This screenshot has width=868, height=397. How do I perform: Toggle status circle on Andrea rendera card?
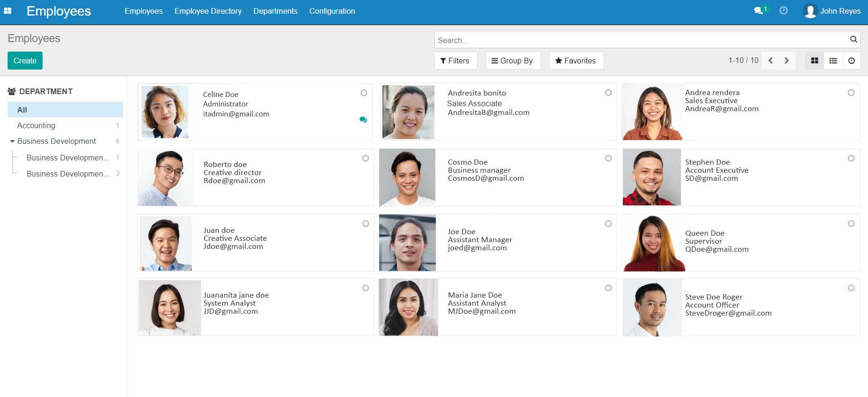[x=851, y=93]
